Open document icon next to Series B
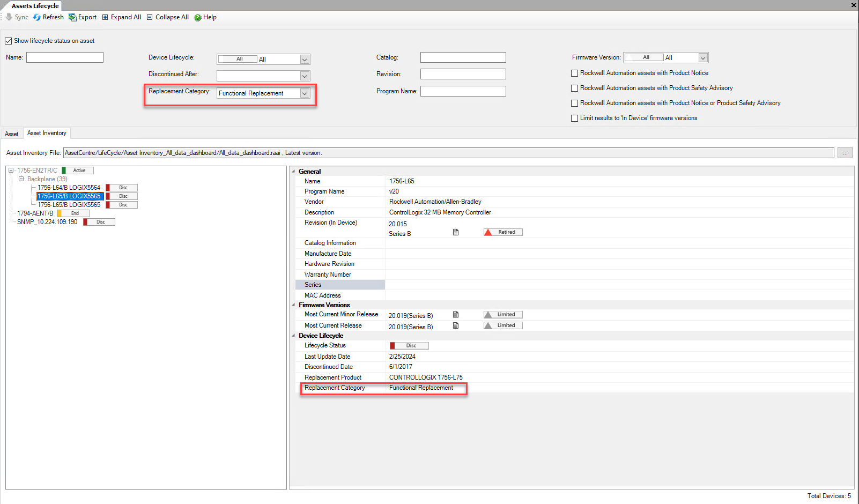Screen dimensions: 859x504 (x=456, y=232)
